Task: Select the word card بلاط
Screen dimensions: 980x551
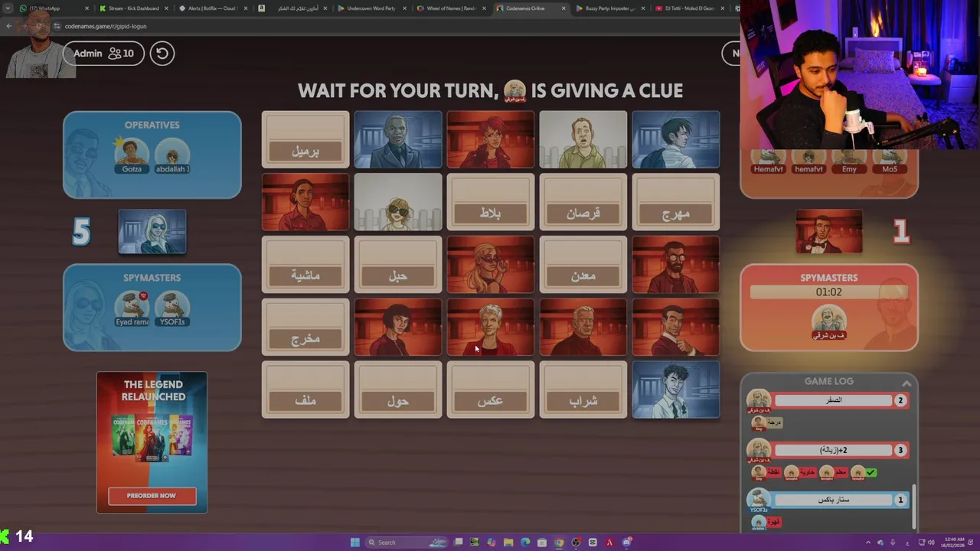Action: (491, 202)
